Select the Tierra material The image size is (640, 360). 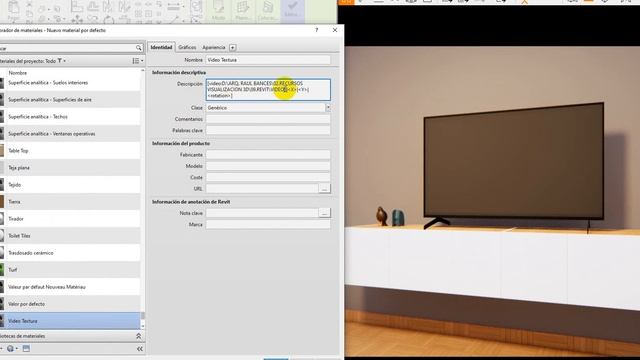click(x=70, y=202)
